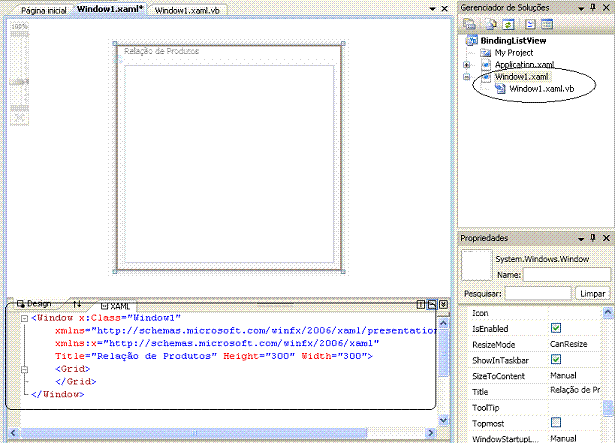Toggle the Topmost checkbox
This screenshot has height=443, width=615.
click(x=556, y=422)
